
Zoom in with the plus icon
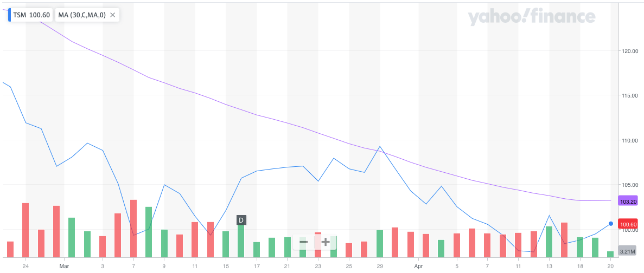tap(326, 242)
